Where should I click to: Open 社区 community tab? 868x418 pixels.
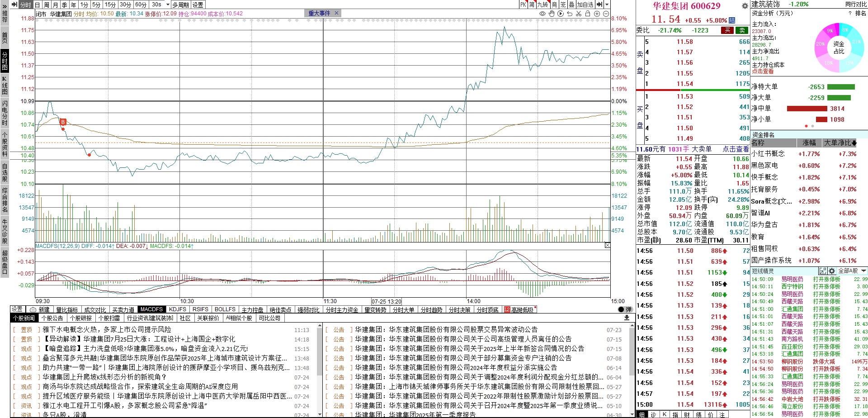(185, 318)
